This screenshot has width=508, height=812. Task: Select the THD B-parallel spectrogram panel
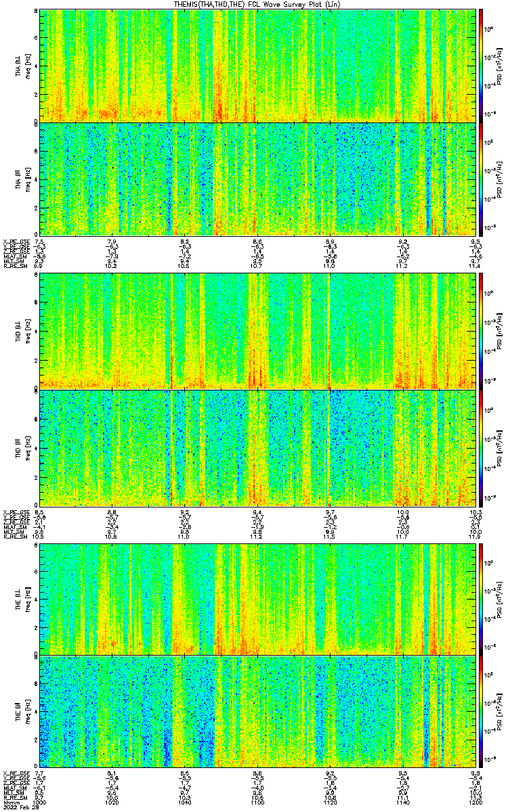coord(257,448)
